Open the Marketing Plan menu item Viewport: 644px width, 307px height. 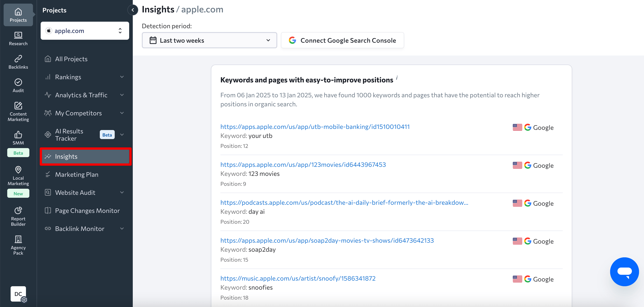pos(85,174)
